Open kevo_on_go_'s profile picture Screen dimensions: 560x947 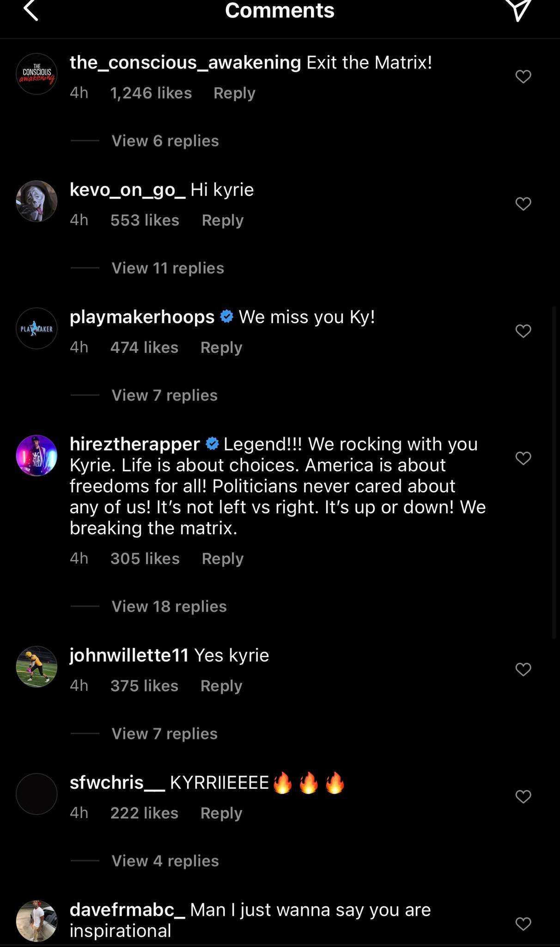pyautogui.click(x=36, y=202)
